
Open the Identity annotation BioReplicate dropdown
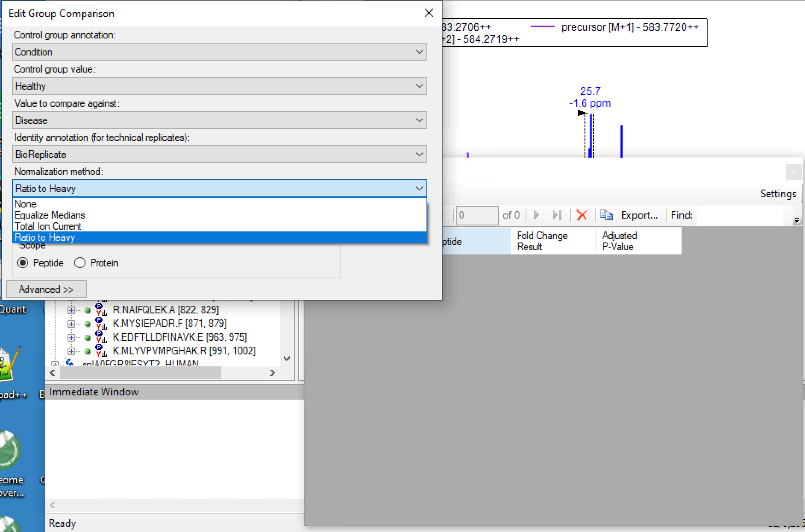pos(220,155)
